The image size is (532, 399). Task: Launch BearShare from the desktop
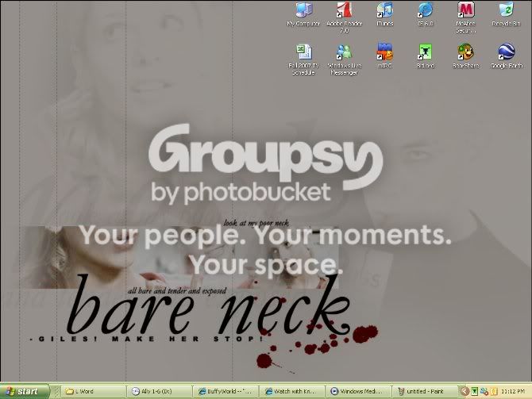466,56
